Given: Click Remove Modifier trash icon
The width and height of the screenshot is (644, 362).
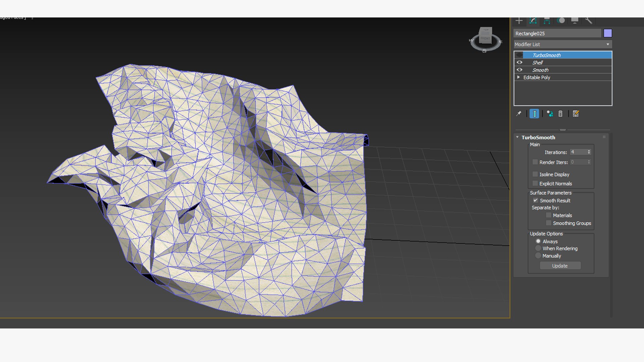Looking at the screenshot, I should [560, 114].
